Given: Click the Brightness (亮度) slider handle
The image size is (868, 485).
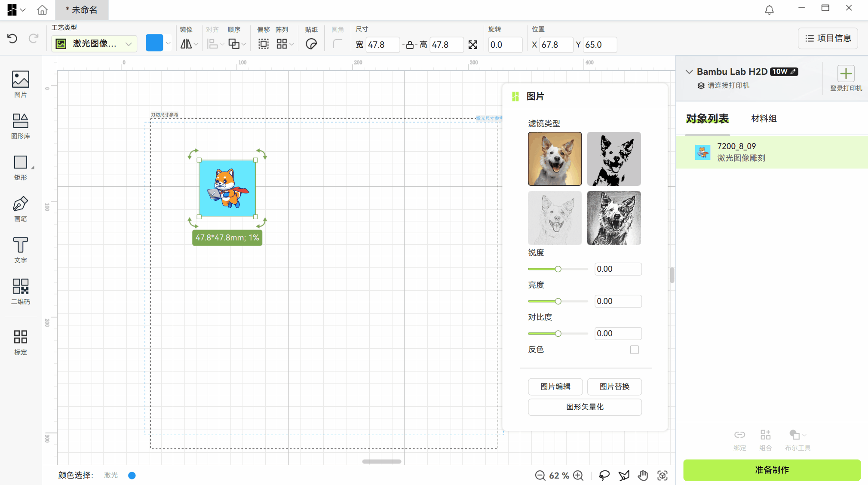Looking at the screenshot, I should click(x=558, y=301).
